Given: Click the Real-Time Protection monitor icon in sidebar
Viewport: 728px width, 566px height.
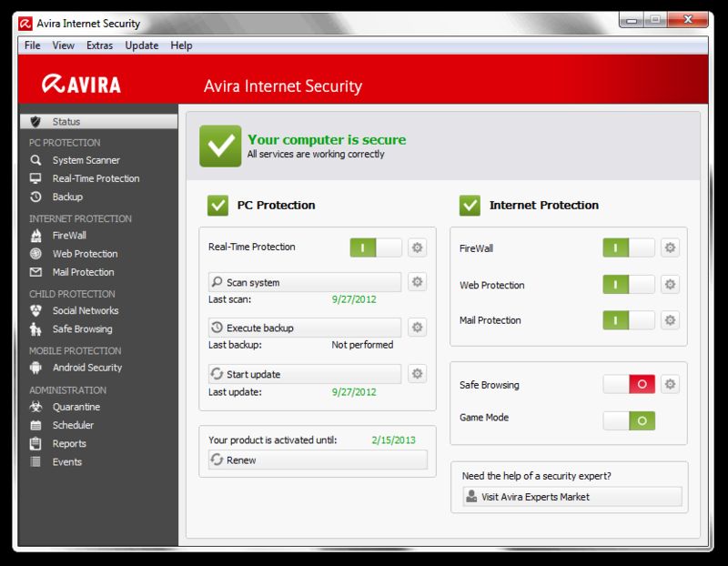Looking at the screenshot, I should pos(35,178).
